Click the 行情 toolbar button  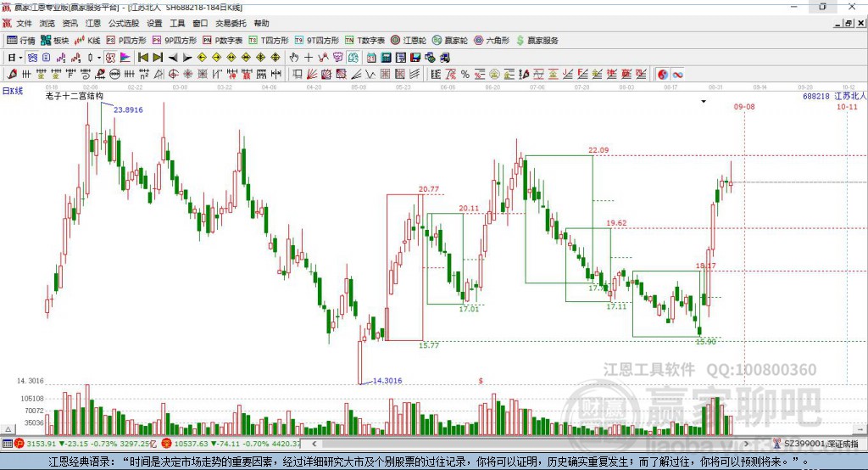(x=20, y=41)
